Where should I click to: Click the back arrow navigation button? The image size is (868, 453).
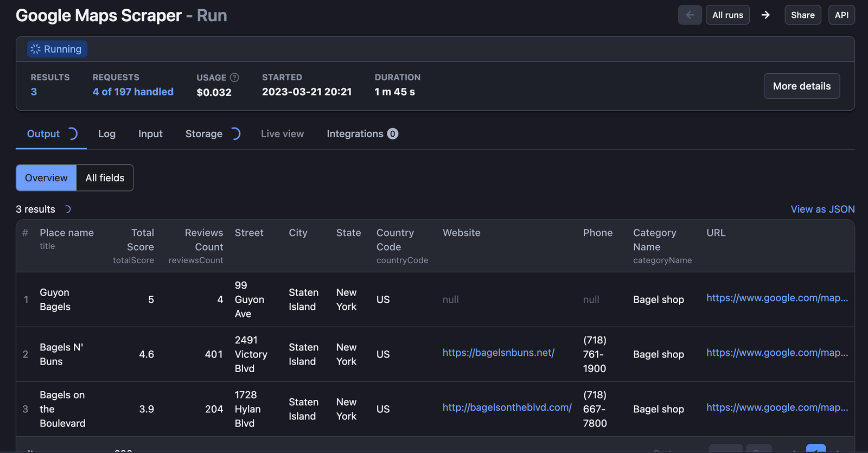point(690,15)
